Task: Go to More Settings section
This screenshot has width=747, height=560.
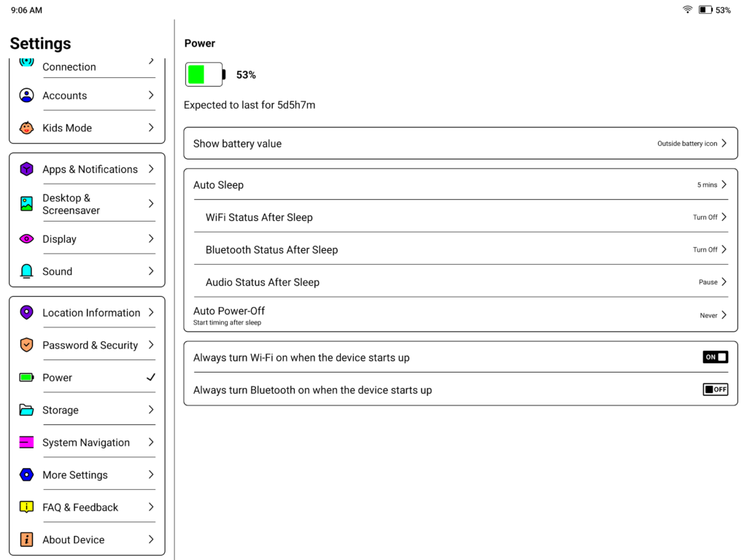Action: click(x=75, y=475)
